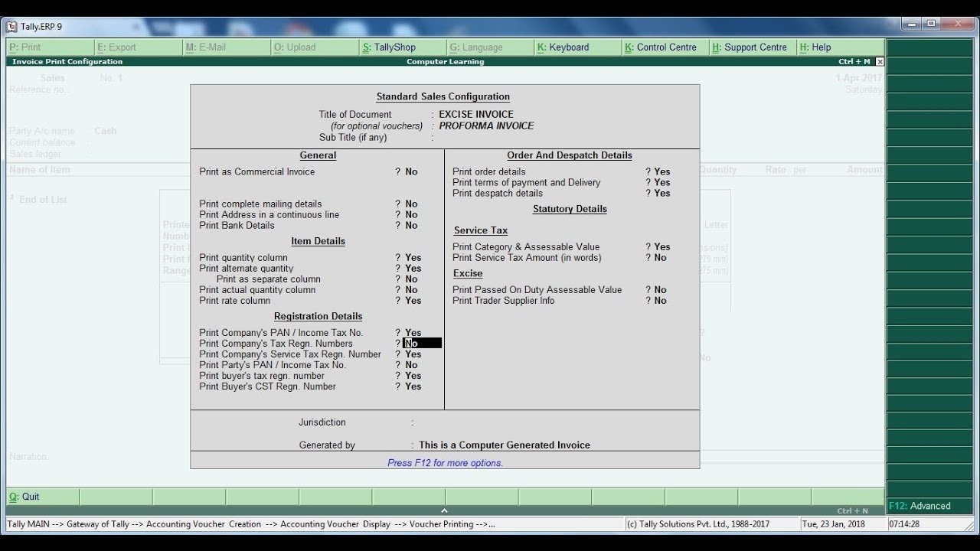Screen dimensions: 980x551
Task: Click the Ctrl + N calculator panel label
Action: 853,510
